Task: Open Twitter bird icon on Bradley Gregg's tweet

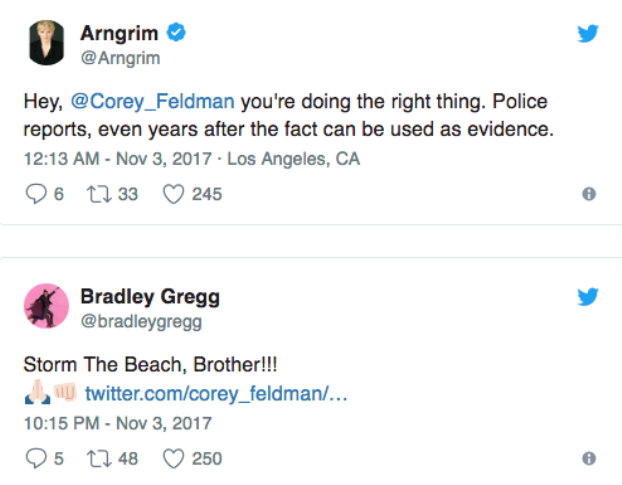Action: [589, 297]
